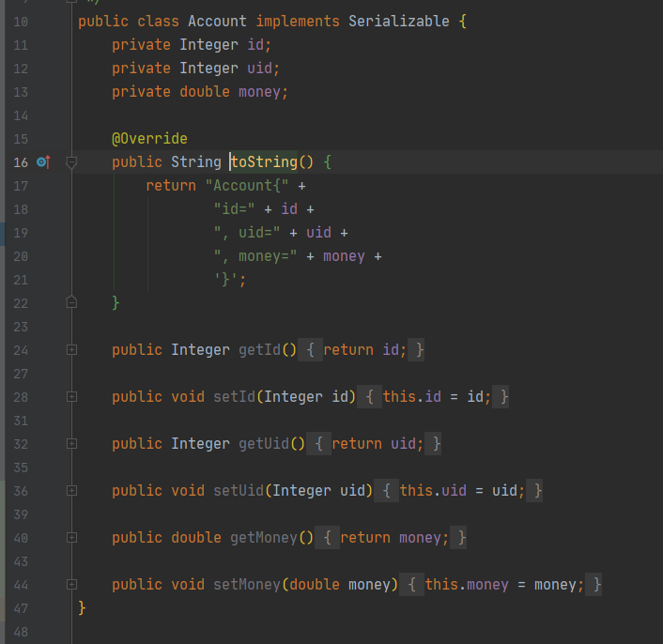Click the toString method name
The width and height of the screenshot is (663, 644).
click(x=264, y=161)
